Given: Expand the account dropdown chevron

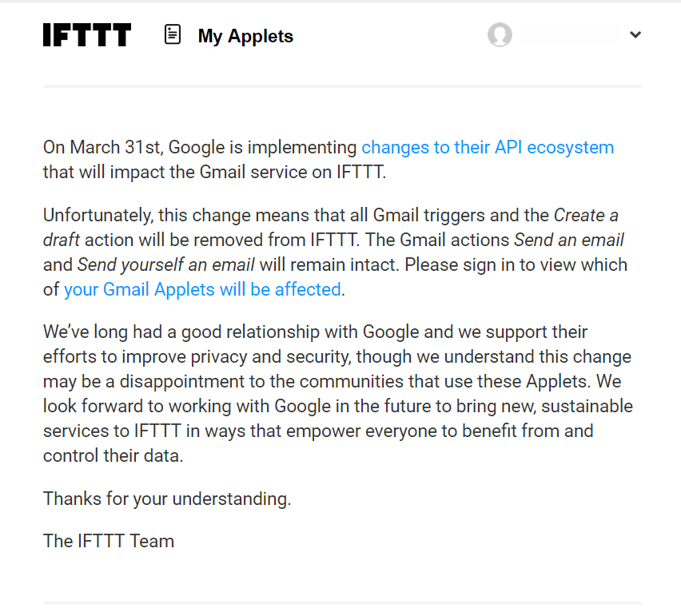Looking at the screenshot, I should (635, 34).
